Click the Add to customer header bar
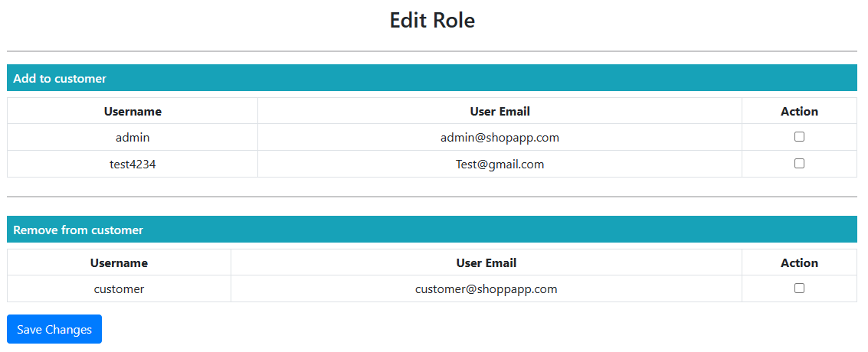The width and height of the screenshot is (868, 352). click(432, 78)
